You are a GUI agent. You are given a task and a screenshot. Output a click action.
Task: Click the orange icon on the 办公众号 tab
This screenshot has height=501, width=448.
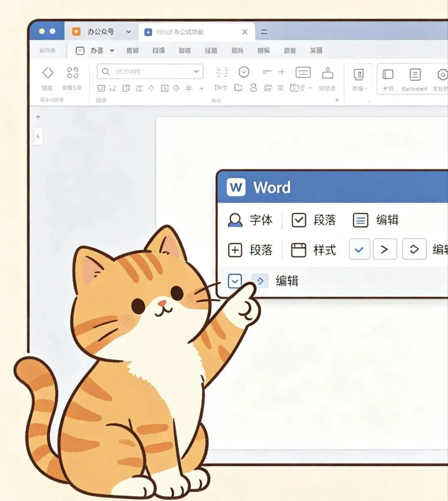pos(76,32)
